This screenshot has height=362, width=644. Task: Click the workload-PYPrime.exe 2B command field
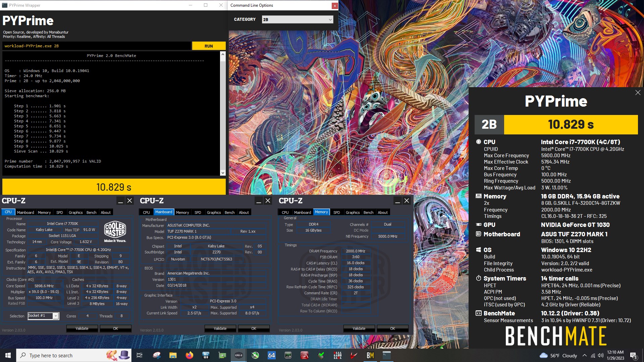[97, 46]
